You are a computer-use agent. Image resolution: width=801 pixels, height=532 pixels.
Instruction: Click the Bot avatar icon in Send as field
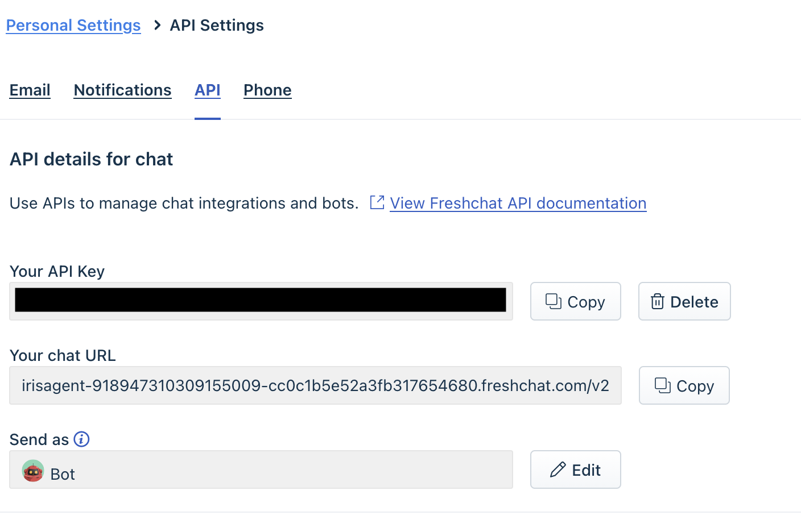point(32,471)
